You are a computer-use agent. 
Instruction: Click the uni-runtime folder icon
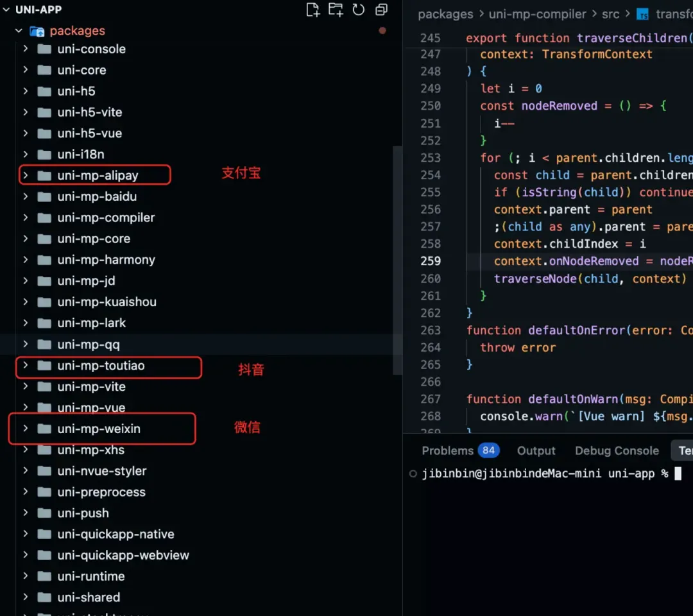pos(44,576)
